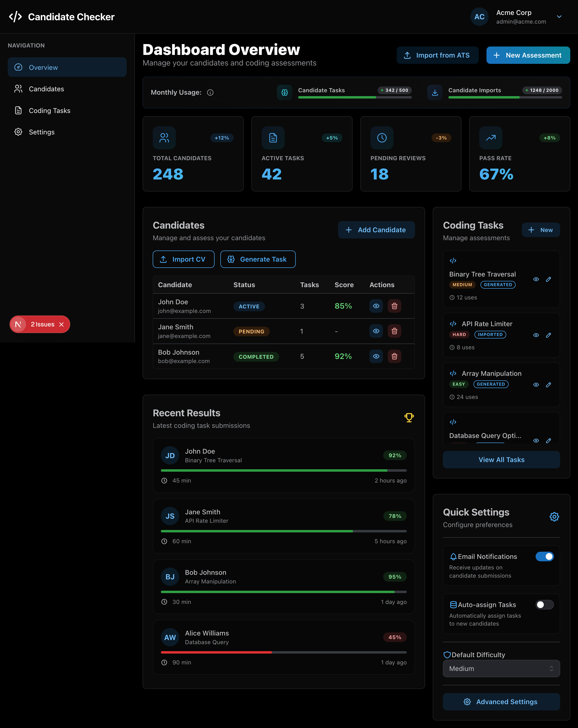578x728 pixels.
Task: Click the brain icon next to Candidate Tasks
Action: tap(285, 92)
